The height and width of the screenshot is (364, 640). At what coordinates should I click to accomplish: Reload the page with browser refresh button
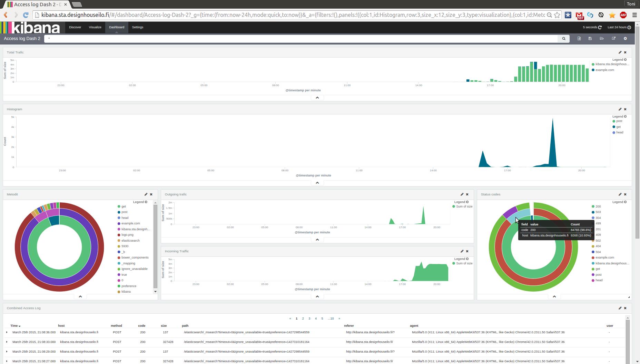click(x=26, y=15)
